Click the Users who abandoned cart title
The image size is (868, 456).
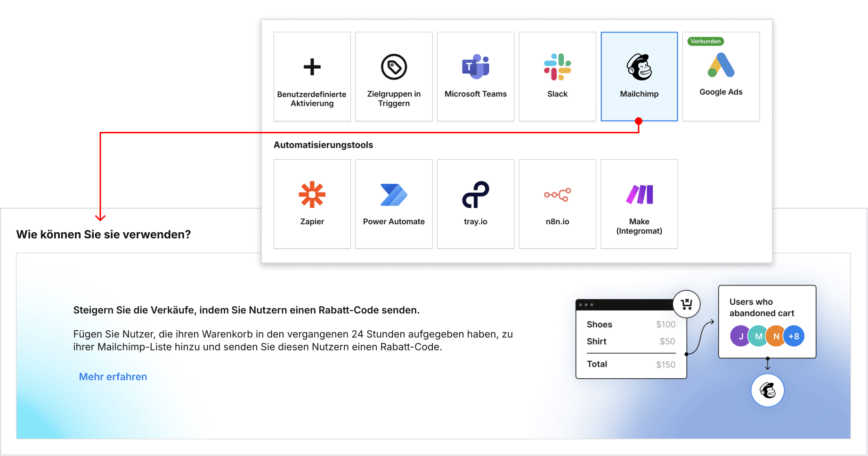click(x=762, y=308)
